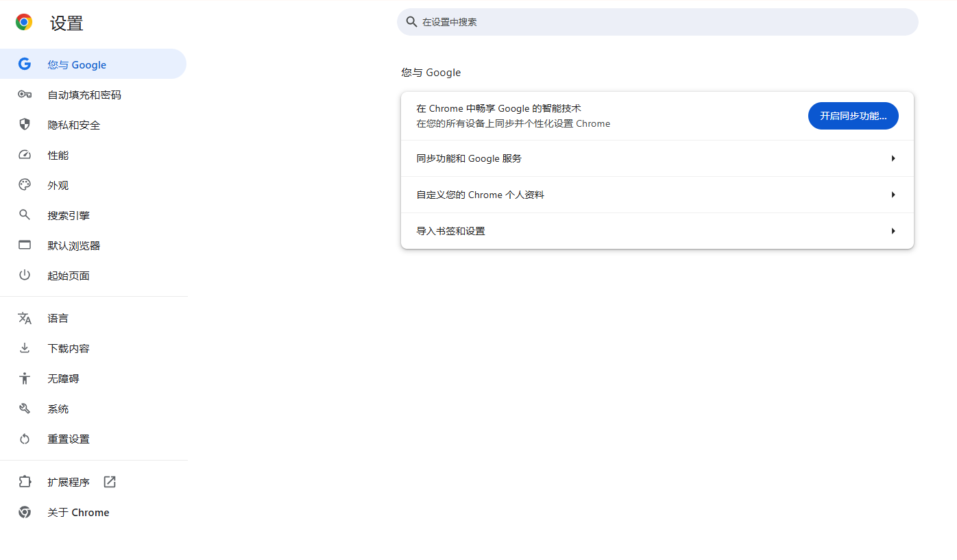
Task: Open 导入书签和设置 row
Action: (x=657, y=231)
